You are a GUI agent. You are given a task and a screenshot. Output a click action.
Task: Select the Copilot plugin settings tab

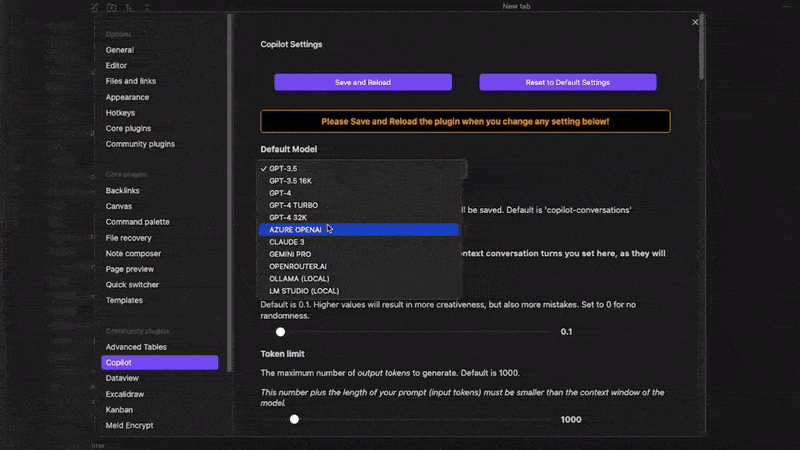coord(160,362)
